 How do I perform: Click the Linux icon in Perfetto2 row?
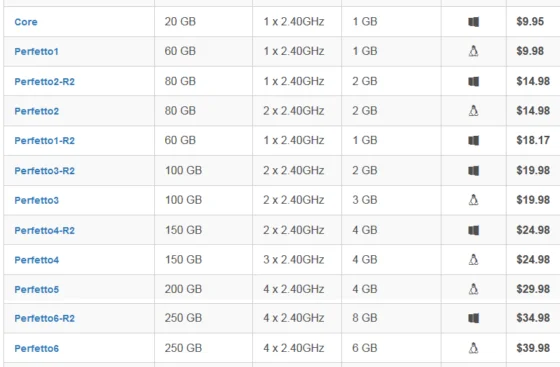click(x=474, y=111)
